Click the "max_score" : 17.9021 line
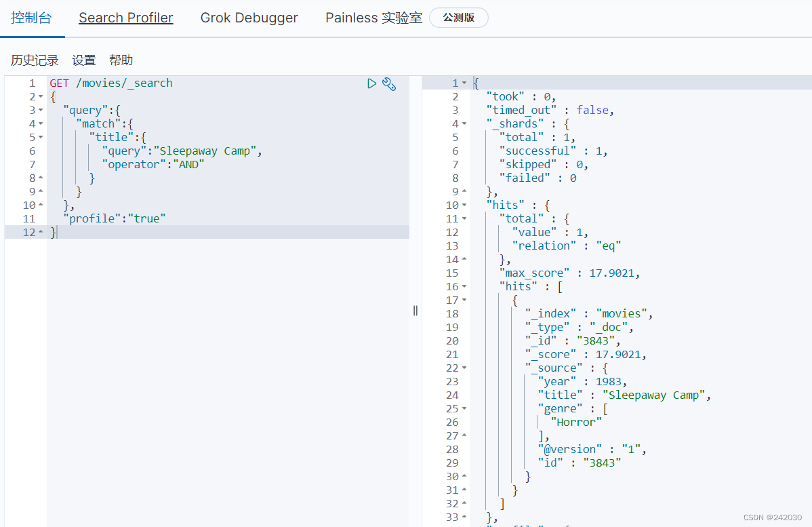This screenshot has width=812, height=527. pyautogui.click(x=569, y=273)
